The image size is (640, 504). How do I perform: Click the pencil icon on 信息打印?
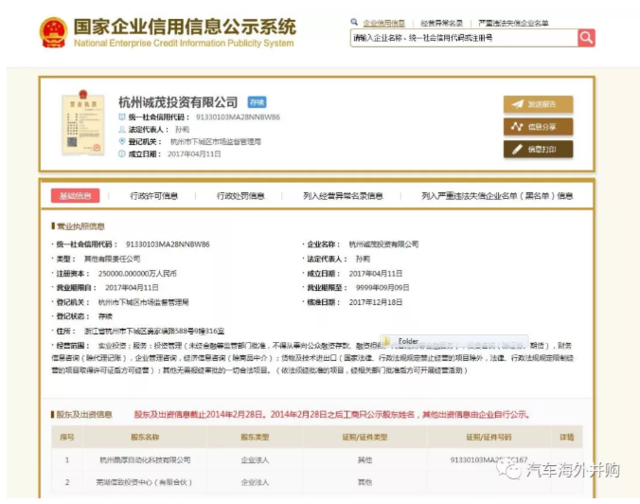coord(517,149)
